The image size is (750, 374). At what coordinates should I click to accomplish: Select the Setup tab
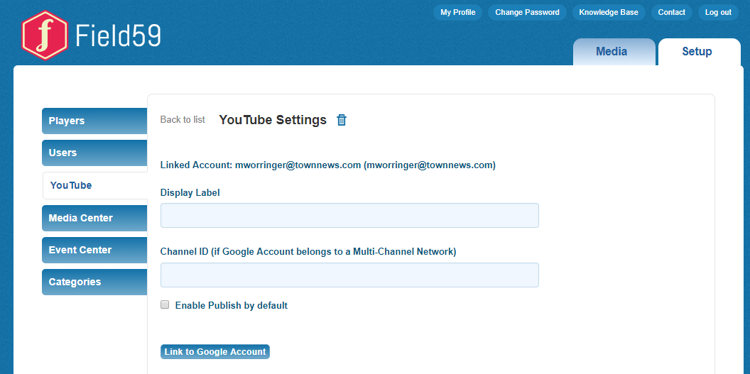(699, 52)
